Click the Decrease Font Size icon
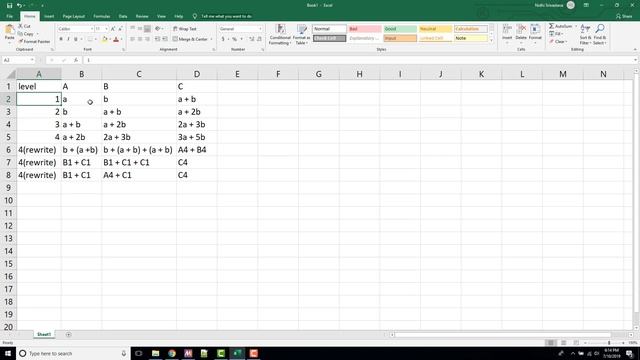This screenshot has height=360, width=640. pos(120,29)
